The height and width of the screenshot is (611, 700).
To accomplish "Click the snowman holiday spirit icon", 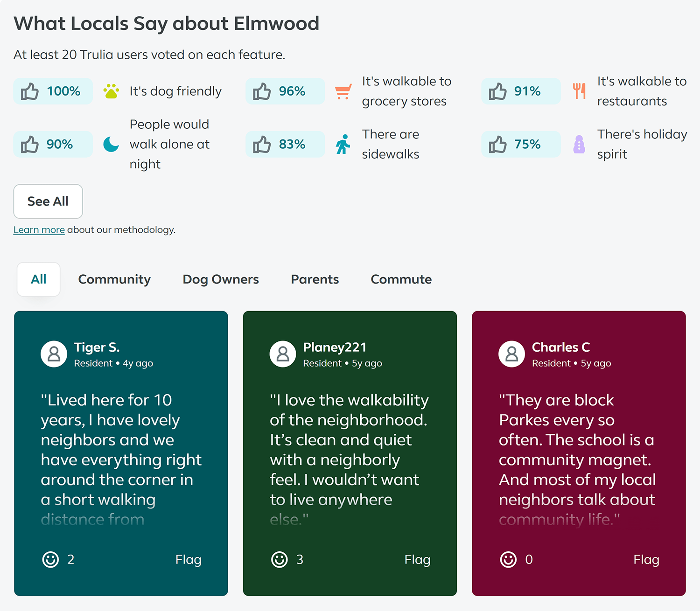I will [x=579, y=144].
